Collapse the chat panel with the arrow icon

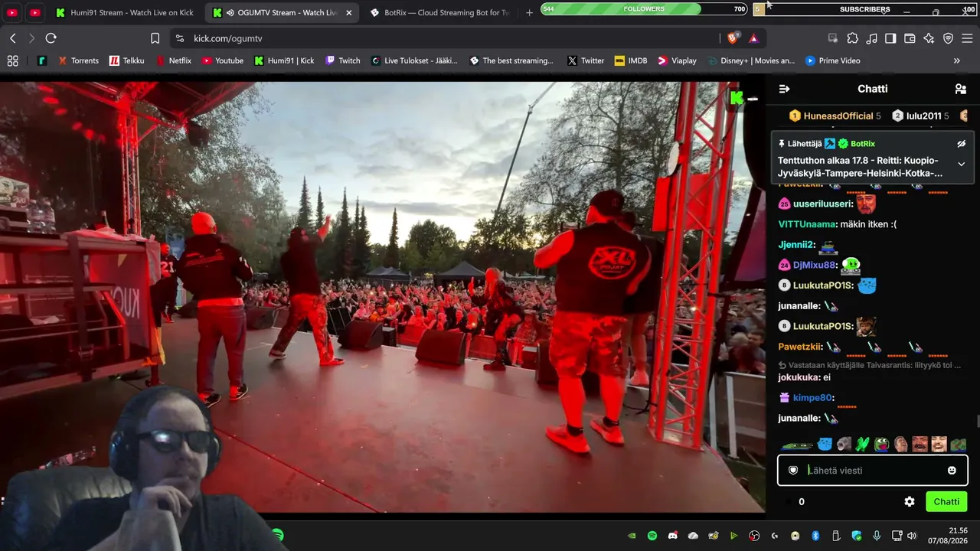pyautogui.click(x=784, y=89)
